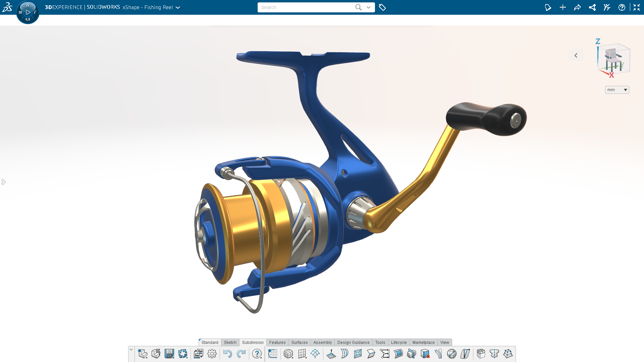Screen dimensions: 644x362
Task: Collapse the right panel chevron arrow
Action: [576, 56]
